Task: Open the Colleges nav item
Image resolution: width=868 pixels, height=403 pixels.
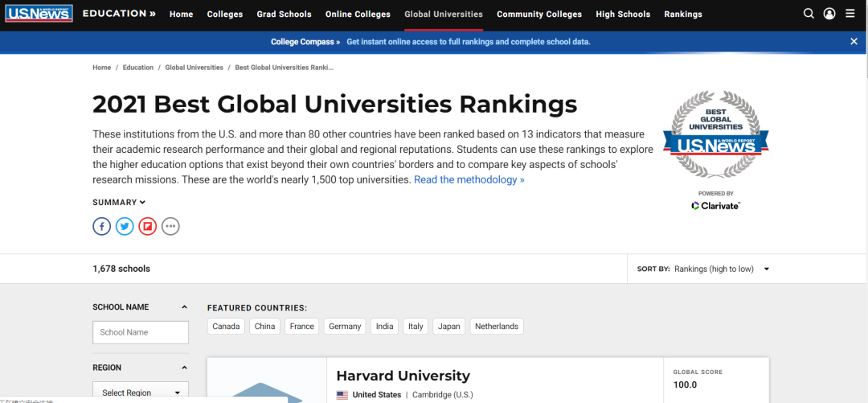Action: click(225, 14)
